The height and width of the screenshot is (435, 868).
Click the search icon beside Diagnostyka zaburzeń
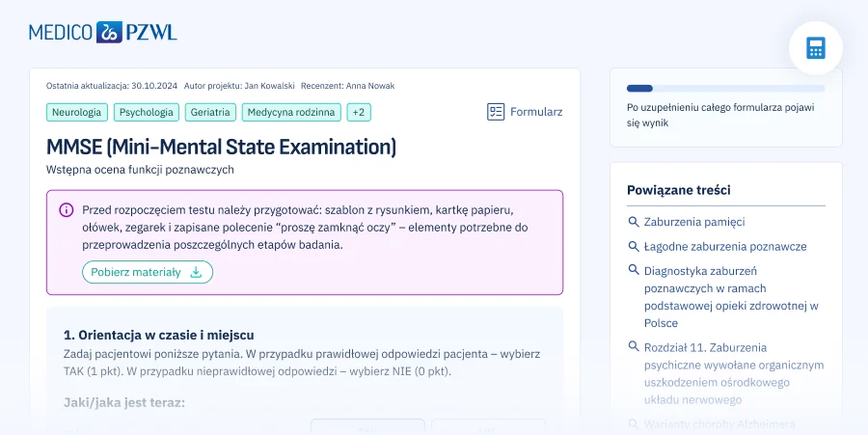pos(634,269)
